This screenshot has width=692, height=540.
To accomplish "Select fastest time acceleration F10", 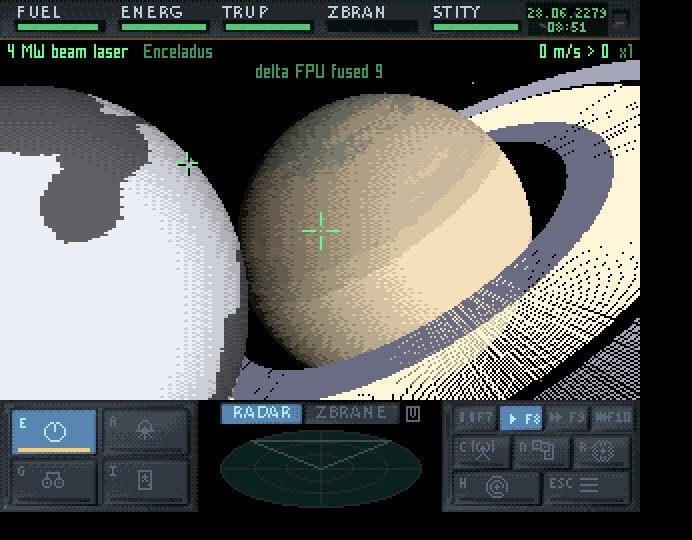I will click(613, 418).
